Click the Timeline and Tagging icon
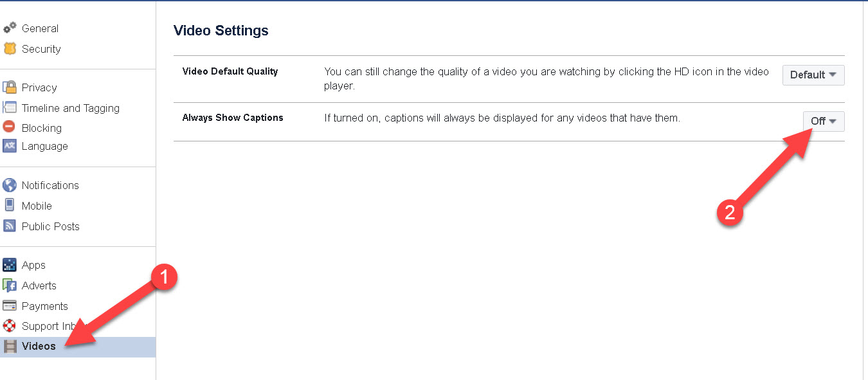The height and width of the screenshot is (380, 868). pyautogui.click(x=10, y=108)
